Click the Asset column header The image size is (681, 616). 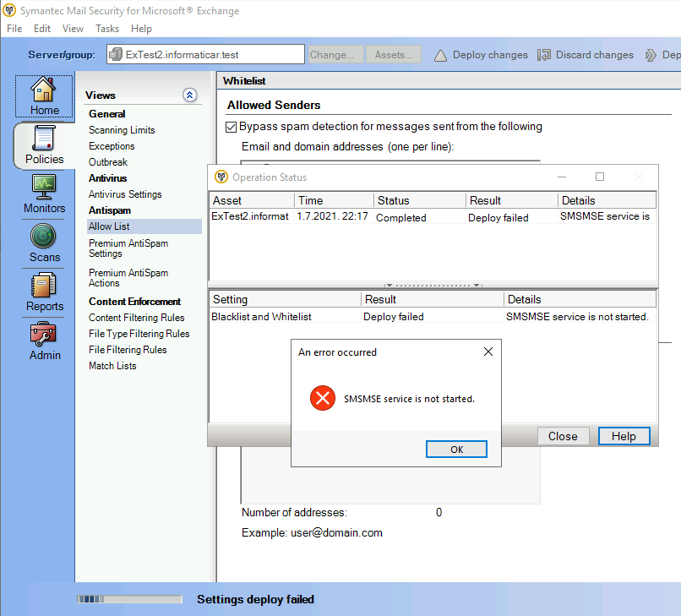click(x=252, y=200)
